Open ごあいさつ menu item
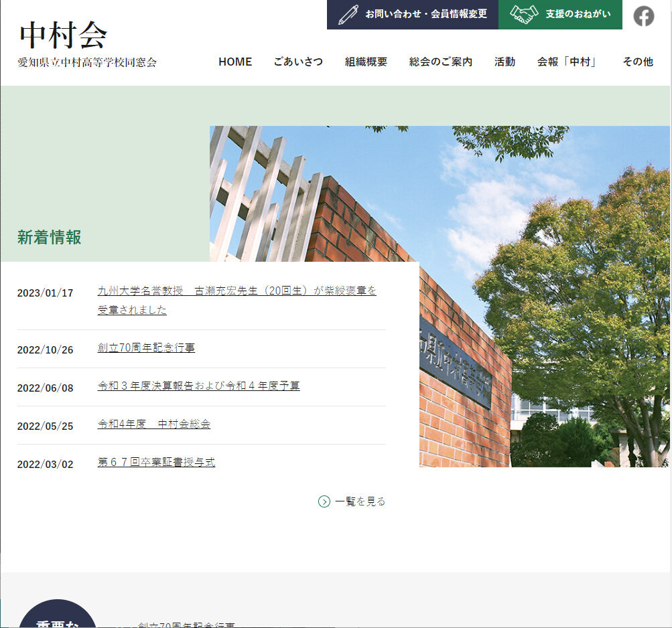 (x=298, y=62)
